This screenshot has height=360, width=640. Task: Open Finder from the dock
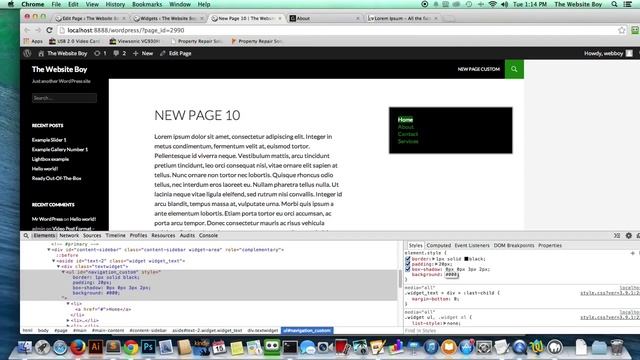(x=25, y=347)
